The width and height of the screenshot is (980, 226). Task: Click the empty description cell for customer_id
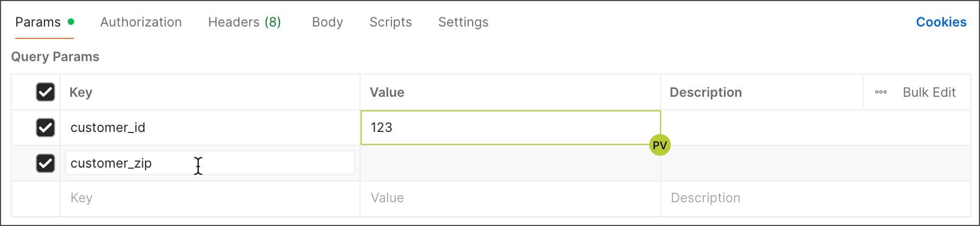[814, 128]
